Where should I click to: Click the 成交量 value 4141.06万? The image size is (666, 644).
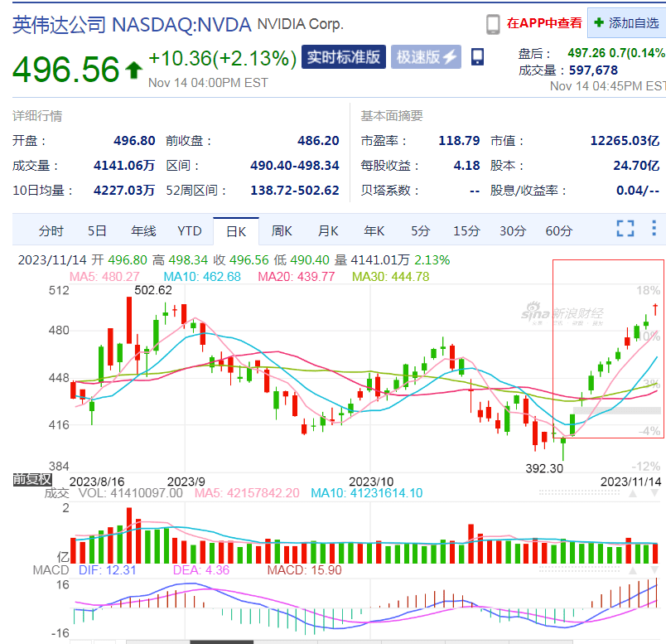(x=124, y=166)
